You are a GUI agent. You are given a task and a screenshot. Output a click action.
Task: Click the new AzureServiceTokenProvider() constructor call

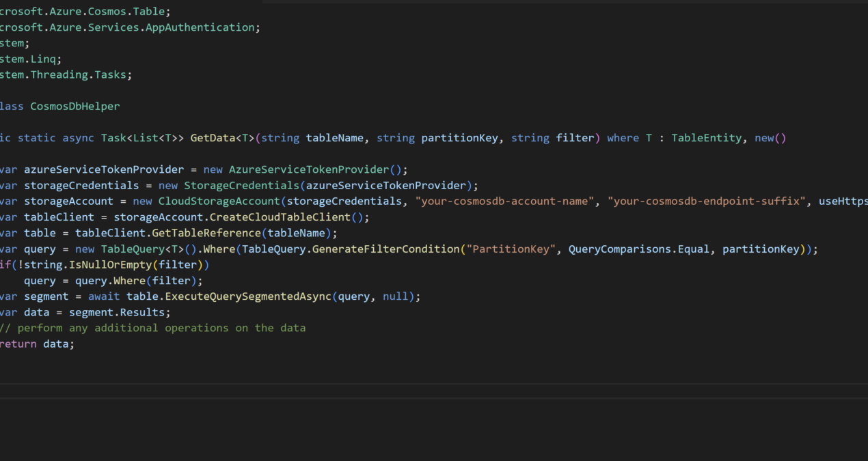pyautogui.click(x=306, y=169)
